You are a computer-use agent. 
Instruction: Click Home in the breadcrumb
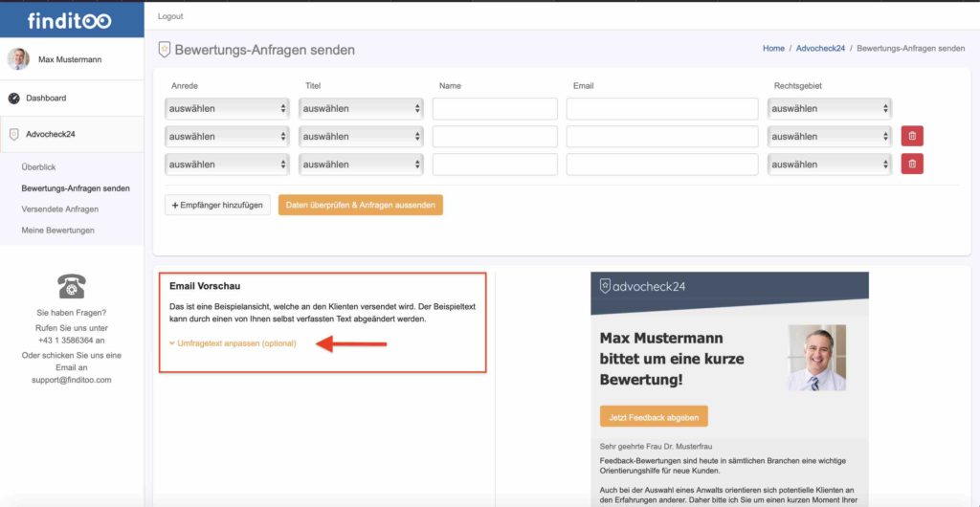point(773,48)
